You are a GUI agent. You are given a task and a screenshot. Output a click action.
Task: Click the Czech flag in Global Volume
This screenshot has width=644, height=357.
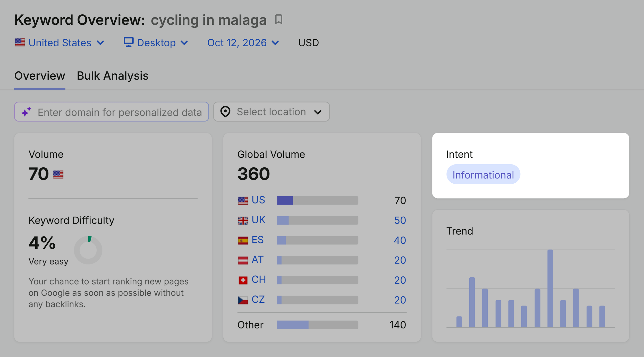pyautogui.click(x=243, y=300)
